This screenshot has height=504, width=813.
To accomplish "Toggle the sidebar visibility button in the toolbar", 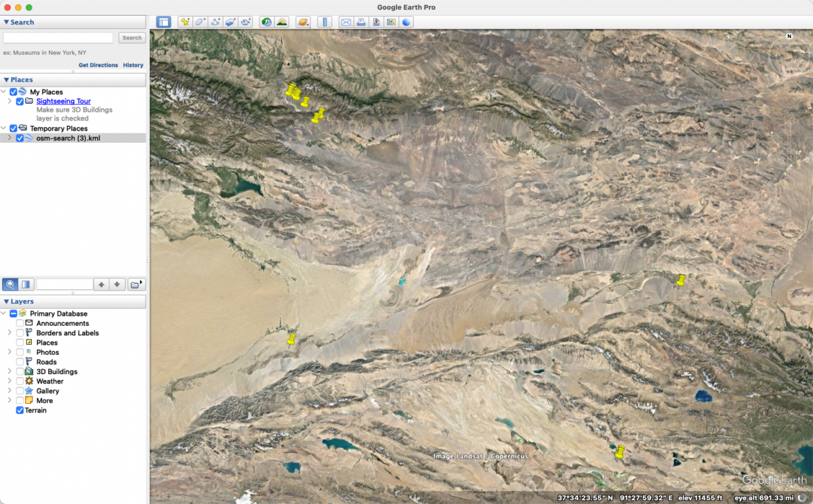I will (163, 22).
